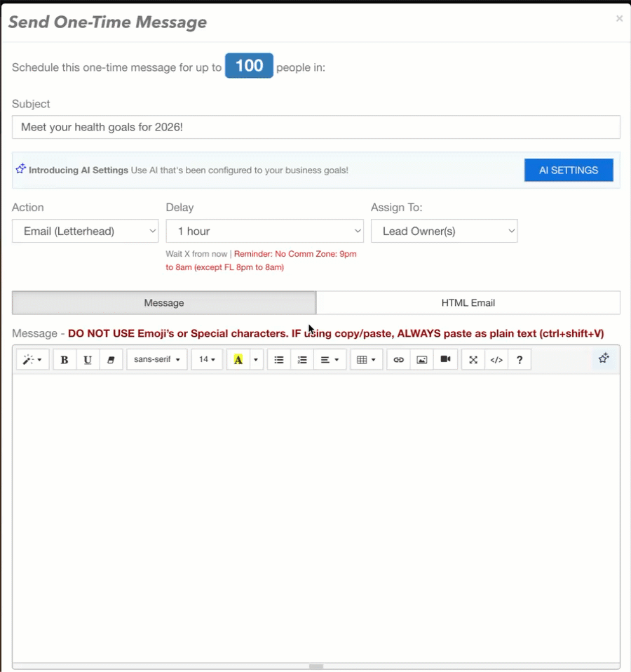Toggle the bulleted list
The height and width of the screenshot is (672, 631).
(x=278, y=359)
